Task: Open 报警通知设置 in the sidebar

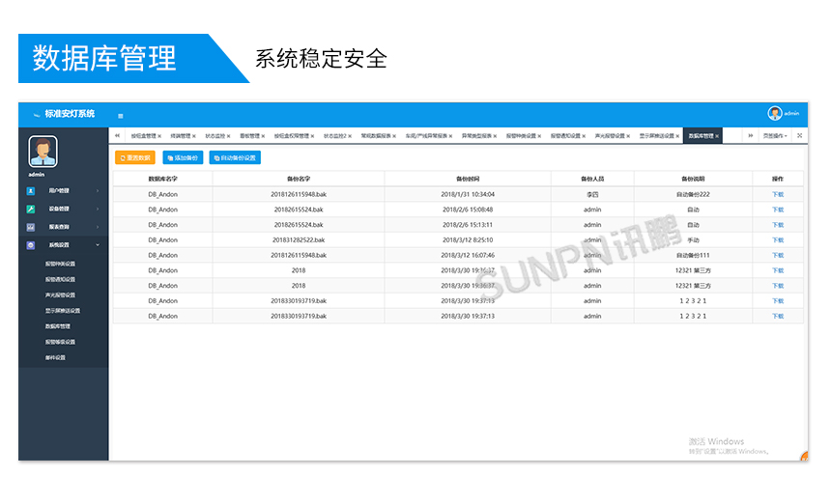Action: [x=60, y=280]
